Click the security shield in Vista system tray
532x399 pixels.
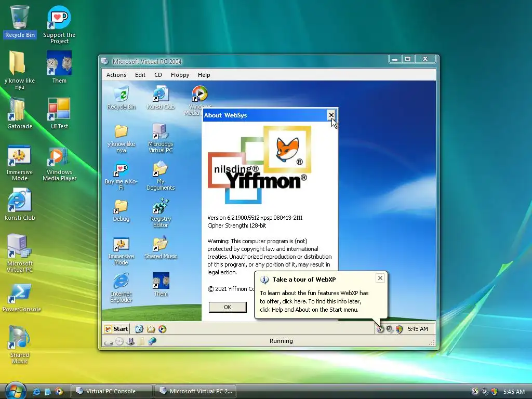[494, 392]
